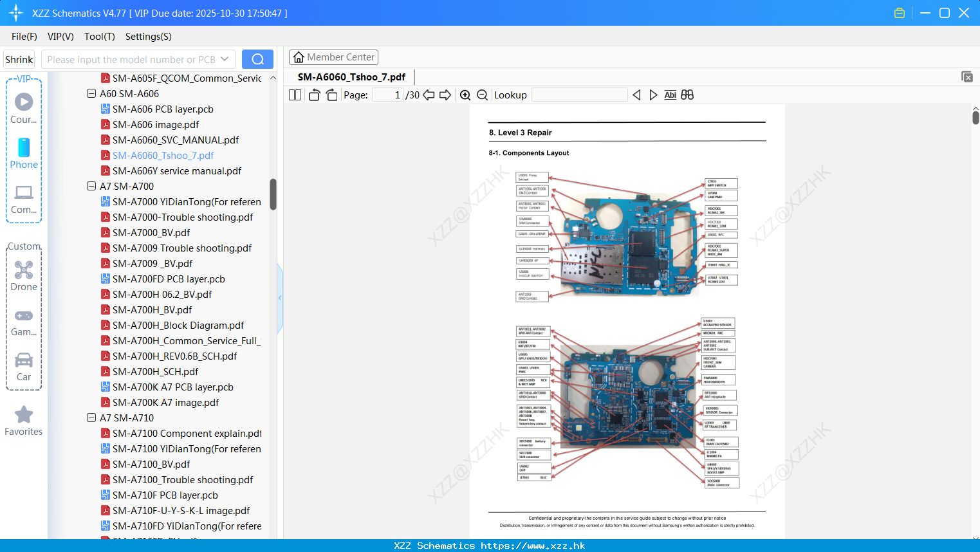Collapse the A7 SM-A700 folder
This screenshot has height=552, width=980.
91,187
